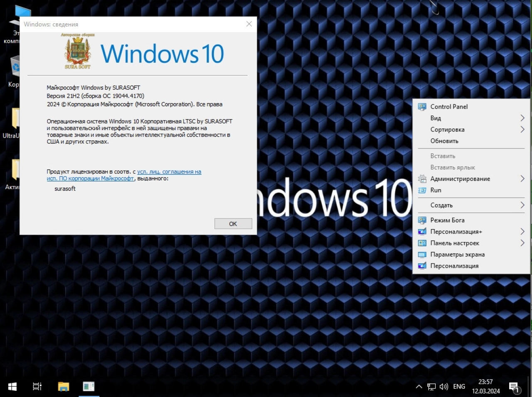
Task: Open the Windows Start menu
Action: pos(12,387)
